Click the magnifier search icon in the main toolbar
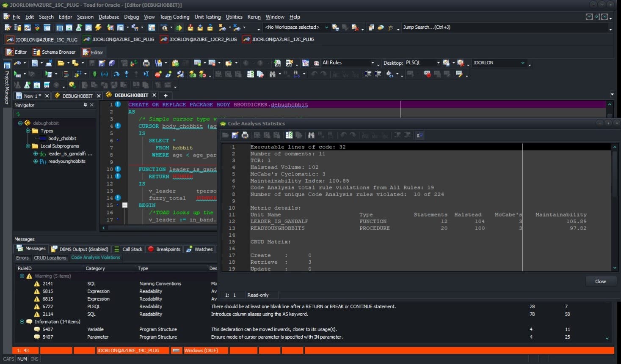Viewport: 621px width, 364px height. pyautogui.click(x=164, y=27)
